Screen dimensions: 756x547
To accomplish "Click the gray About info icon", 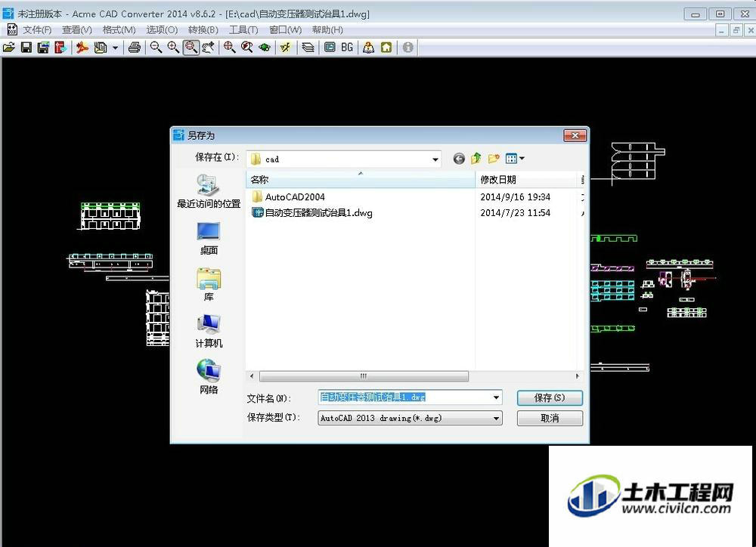I will tap(408, 48).
